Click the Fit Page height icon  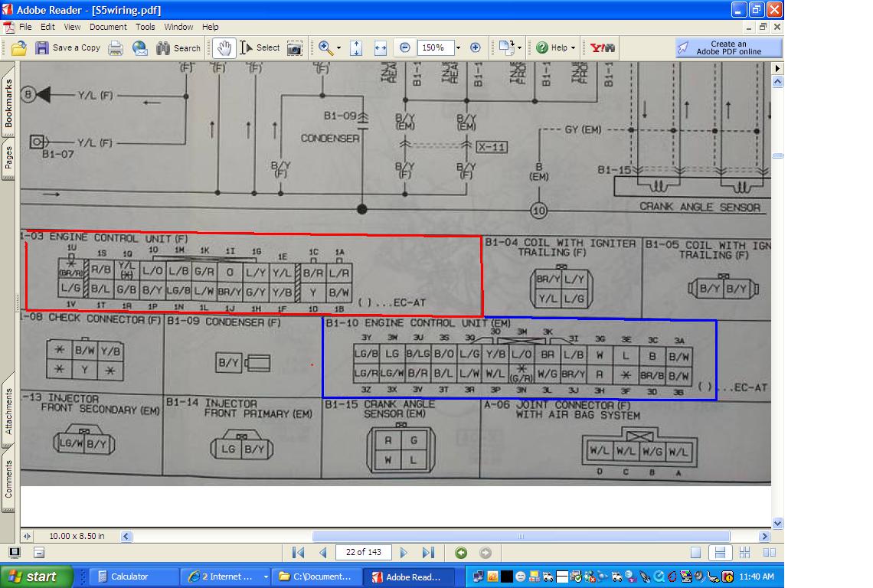tap(356, 47)
